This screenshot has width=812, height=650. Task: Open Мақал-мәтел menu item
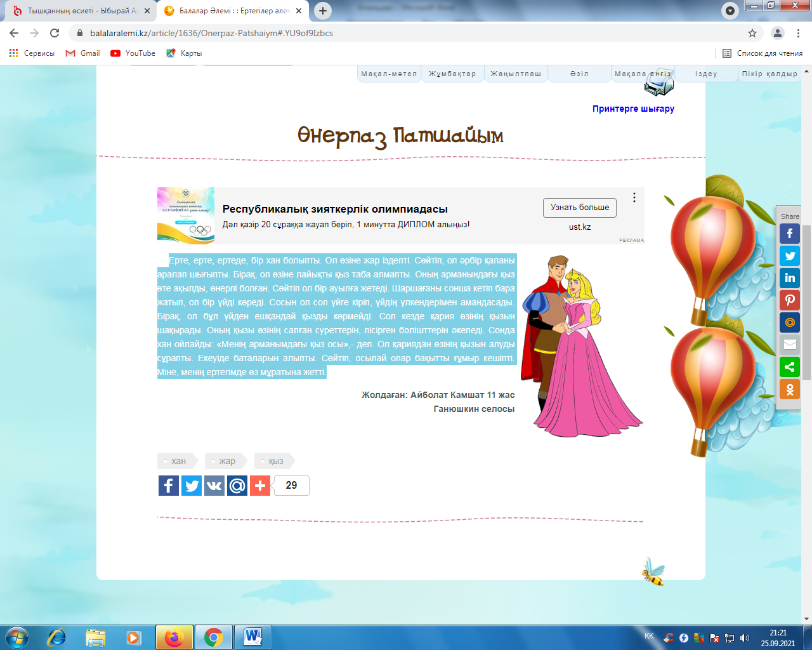tap(389, 74)
